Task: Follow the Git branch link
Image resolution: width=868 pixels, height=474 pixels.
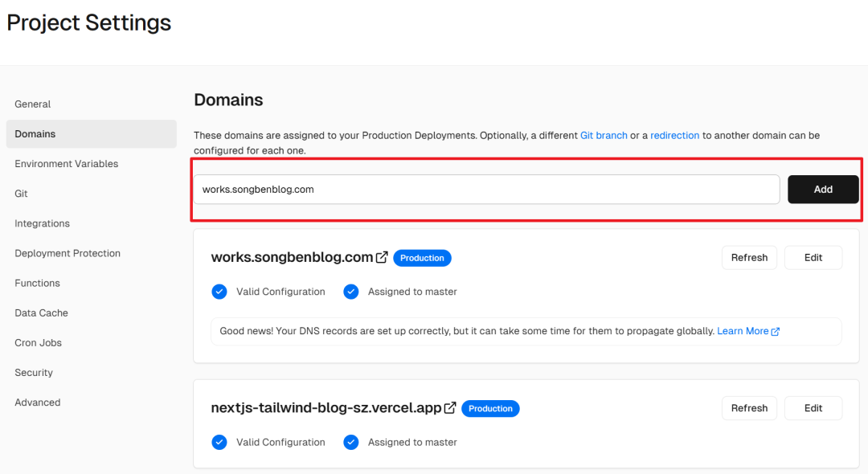Action: point(604,136)
